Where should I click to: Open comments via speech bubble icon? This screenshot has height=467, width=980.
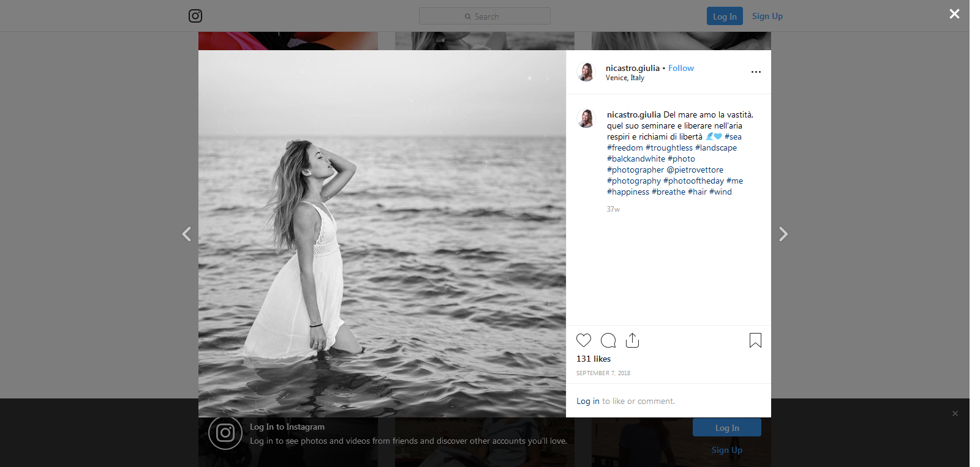608,340
